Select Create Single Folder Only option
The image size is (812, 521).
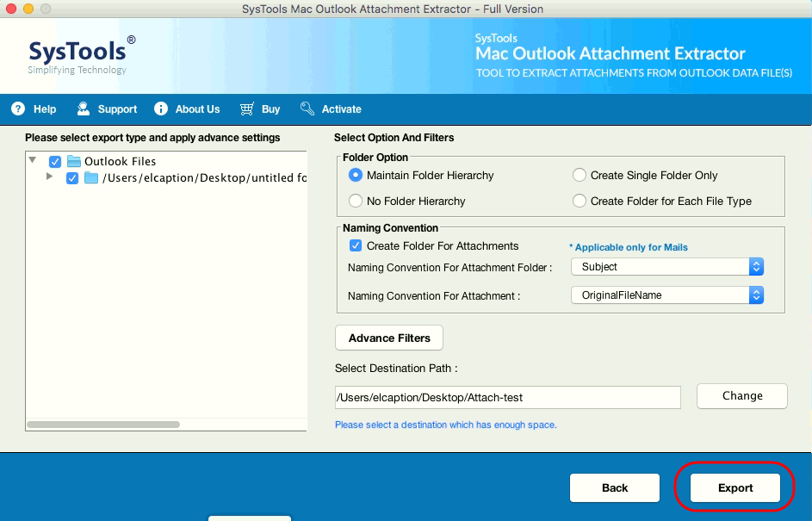579,175
